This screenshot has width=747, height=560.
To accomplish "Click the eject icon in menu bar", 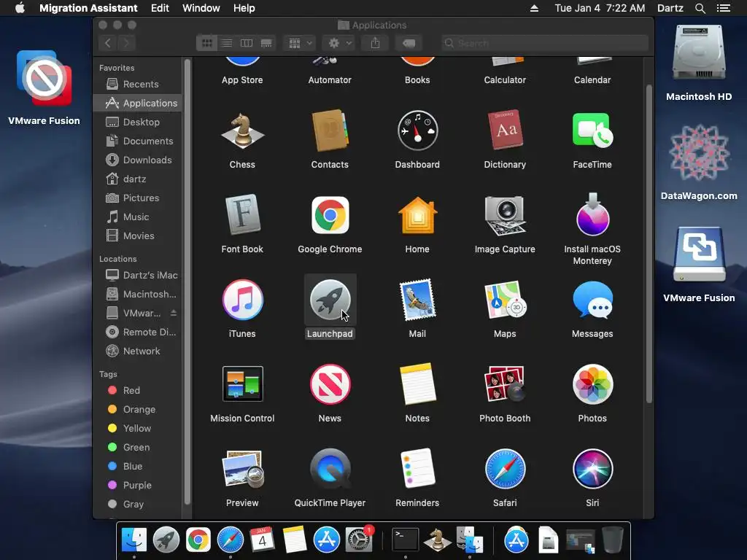I will coord(534,8).
